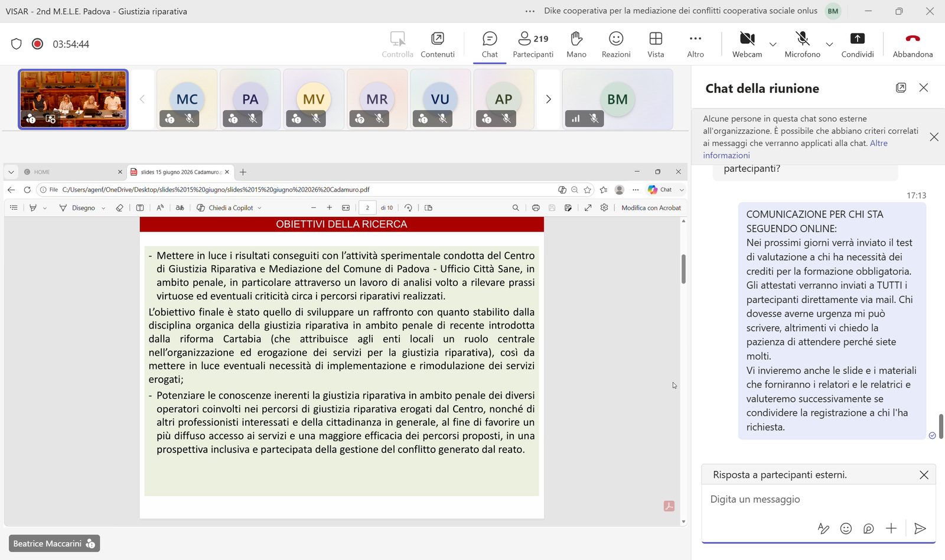Open the plus attachments menu in chat

(891, 529)
